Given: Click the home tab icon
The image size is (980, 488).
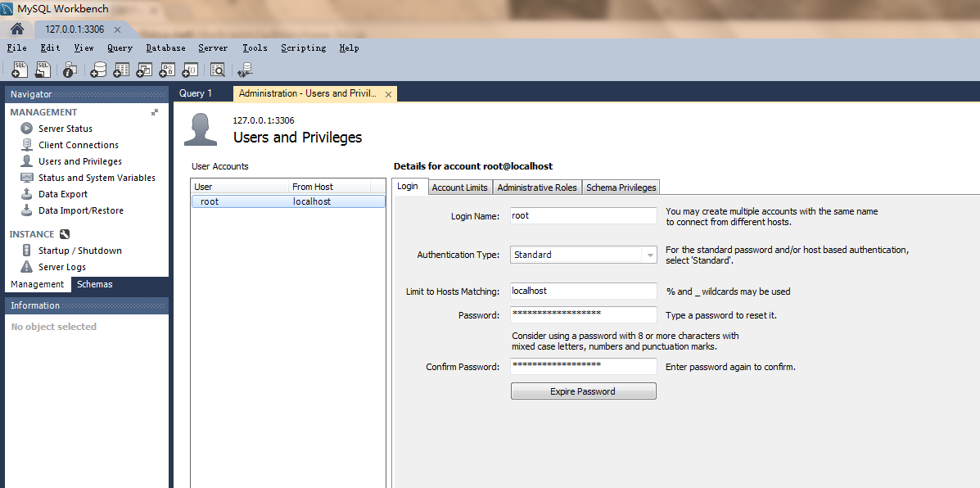Looking at the screenshot, I should tap(17, 29).
